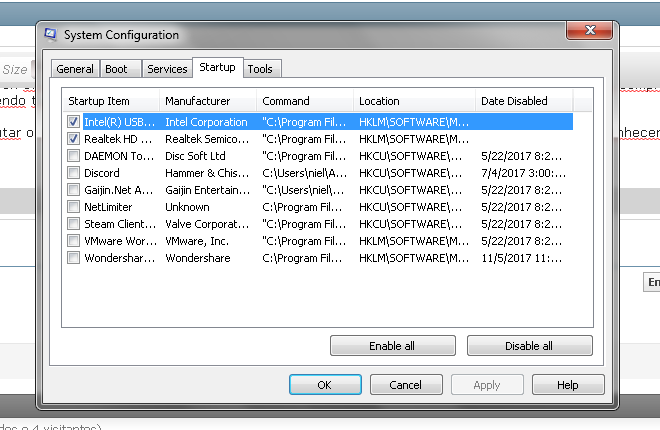Uncheck the Intel(R) USB startup item

click(x=74, y=122)
